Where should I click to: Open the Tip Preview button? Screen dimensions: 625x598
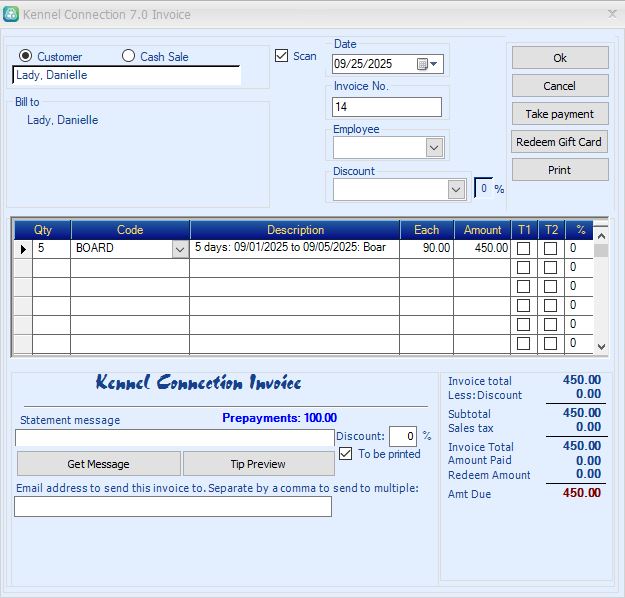click(258, 464)
